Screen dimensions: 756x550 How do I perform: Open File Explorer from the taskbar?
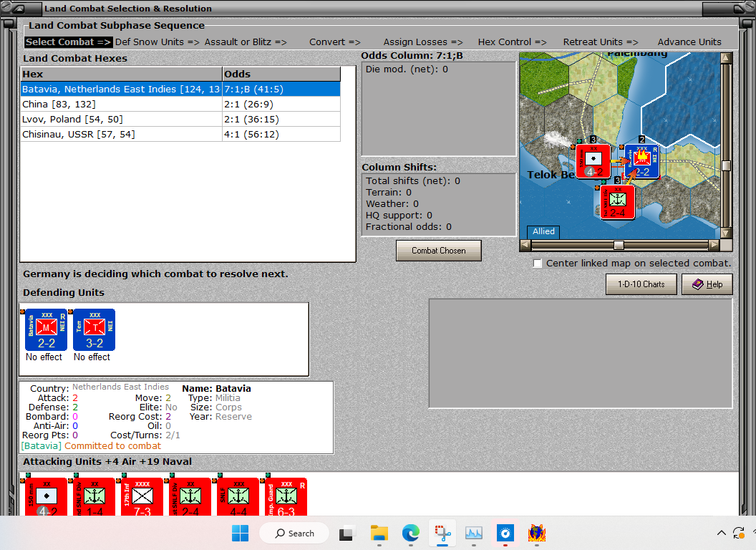coord(379,533)
